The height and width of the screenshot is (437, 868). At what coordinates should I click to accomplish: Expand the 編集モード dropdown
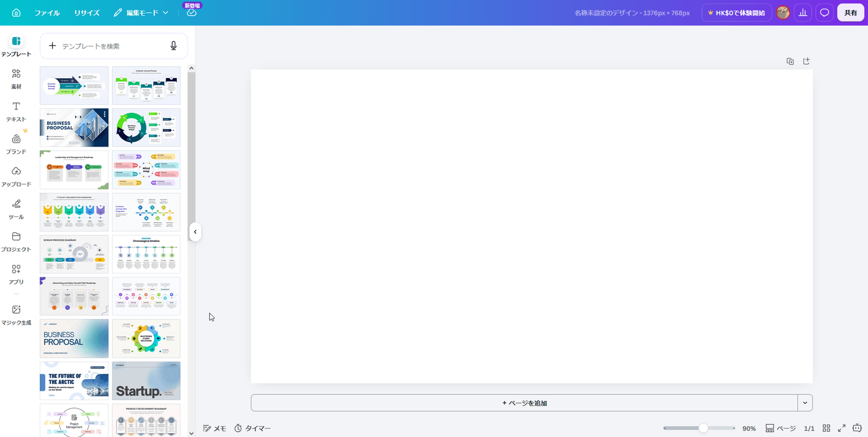click(141, 13)
